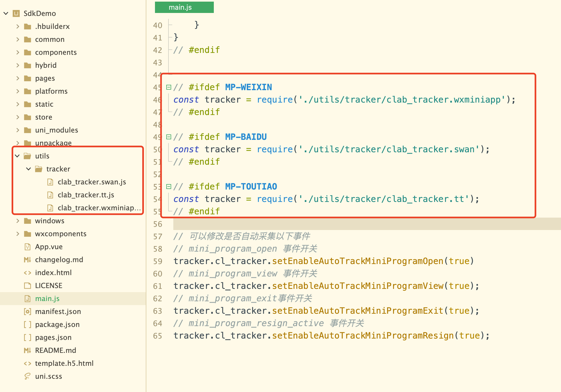Screen dimensions: 561x392
Task: Collapse the MP-WEIXIN ifdef code fold
Action: coord(169,87)
